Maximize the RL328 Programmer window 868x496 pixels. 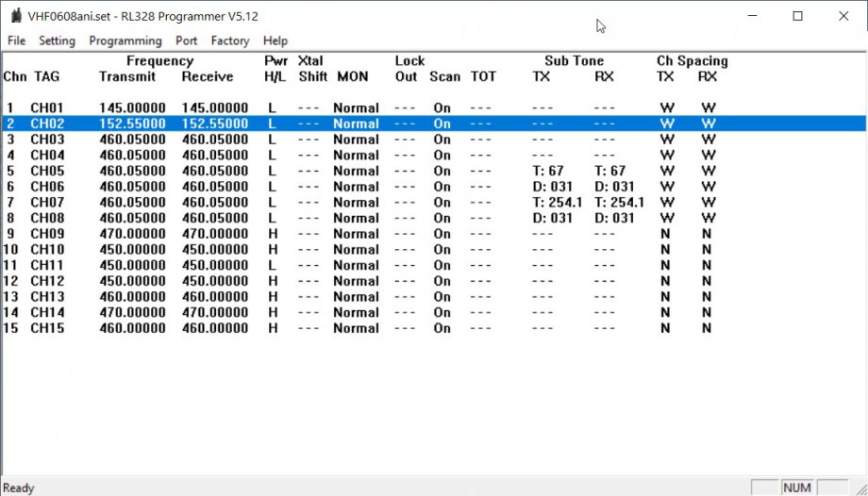[798, 16]
